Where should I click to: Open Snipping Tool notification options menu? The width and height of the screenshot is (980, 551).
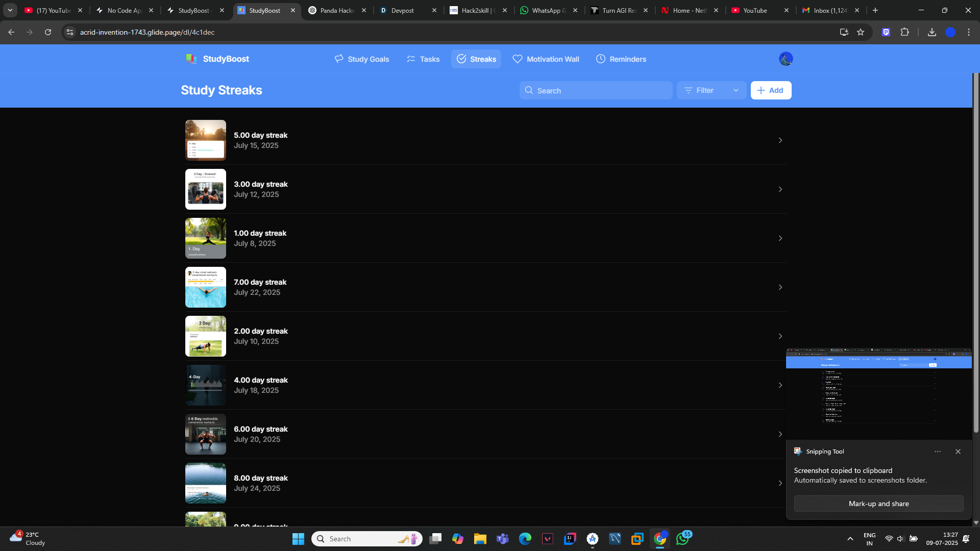[937, 452]
